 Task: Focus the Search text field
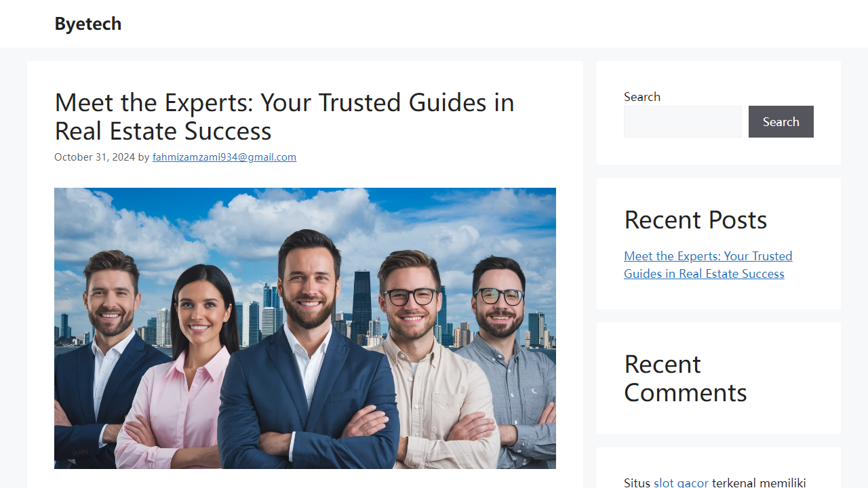pos(683,121)
